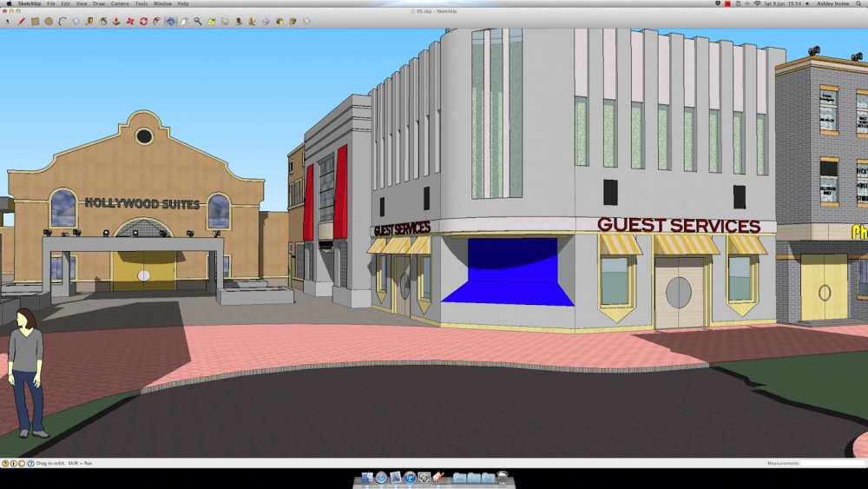Click the highlighted Orbit tool
The height and width of the screenshot is (489, 868).
coord(170,22)
